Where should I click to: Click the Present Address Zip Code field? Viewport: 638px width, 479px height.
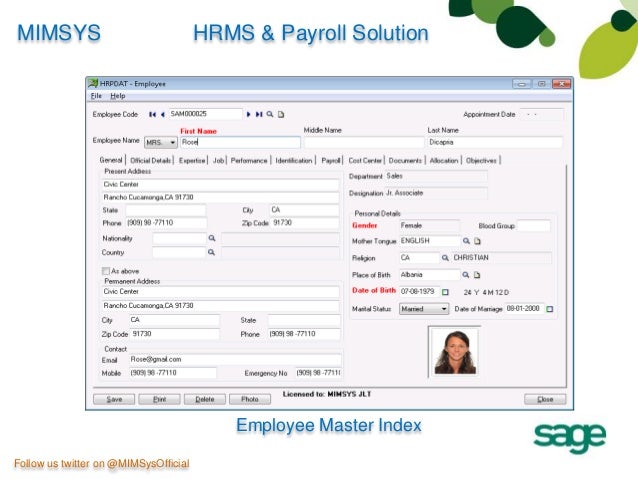point(305,223)
